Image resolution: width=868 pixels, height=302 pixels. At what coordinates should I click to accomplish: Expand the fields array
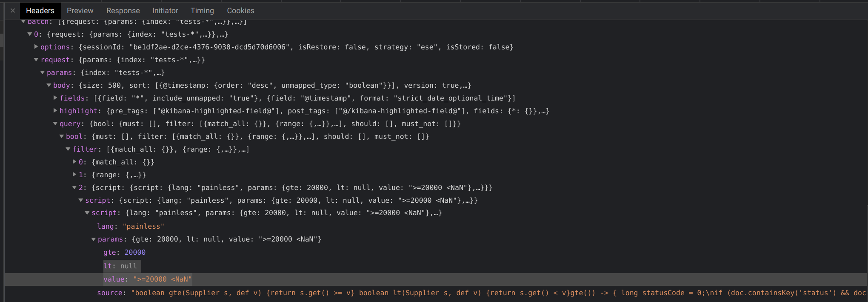tap(55, 98)
